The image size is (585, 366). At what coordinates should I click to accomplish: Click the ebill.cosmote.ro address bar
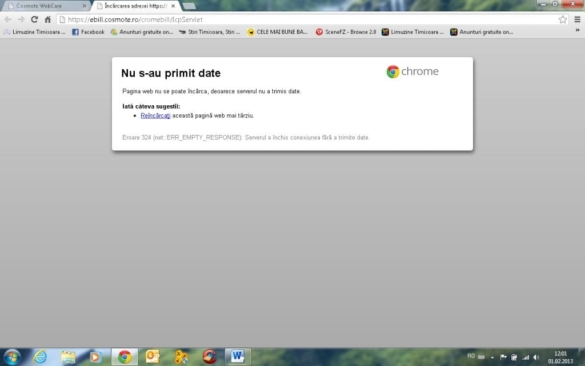pos(313,19)
